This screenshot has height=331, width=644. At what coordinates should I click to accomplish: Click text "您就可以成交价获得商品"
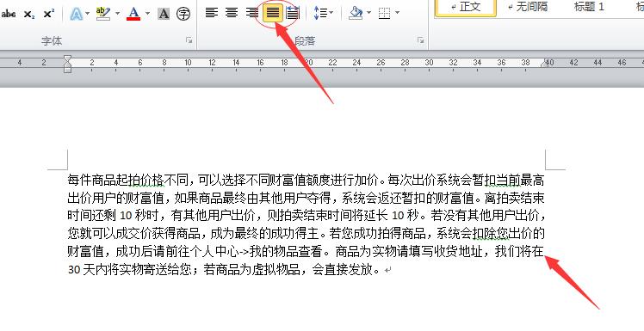tap(134, 233)
